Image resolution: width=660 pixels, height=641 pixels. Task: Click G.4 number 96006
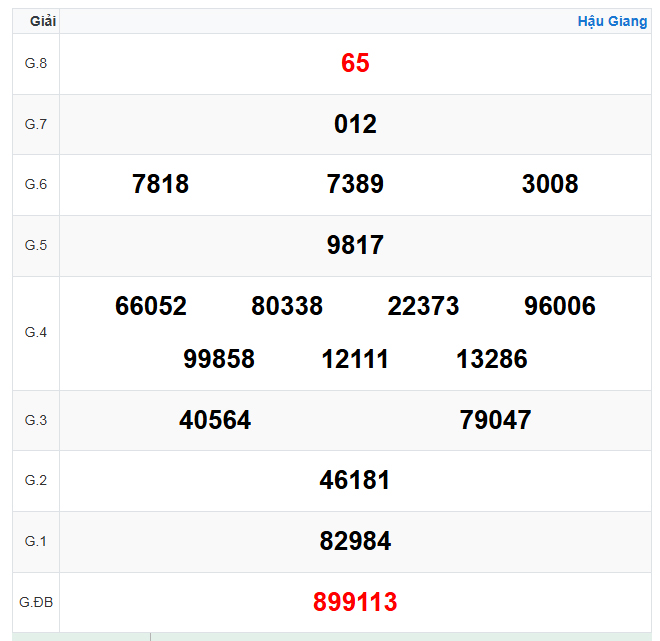[560, 306]
